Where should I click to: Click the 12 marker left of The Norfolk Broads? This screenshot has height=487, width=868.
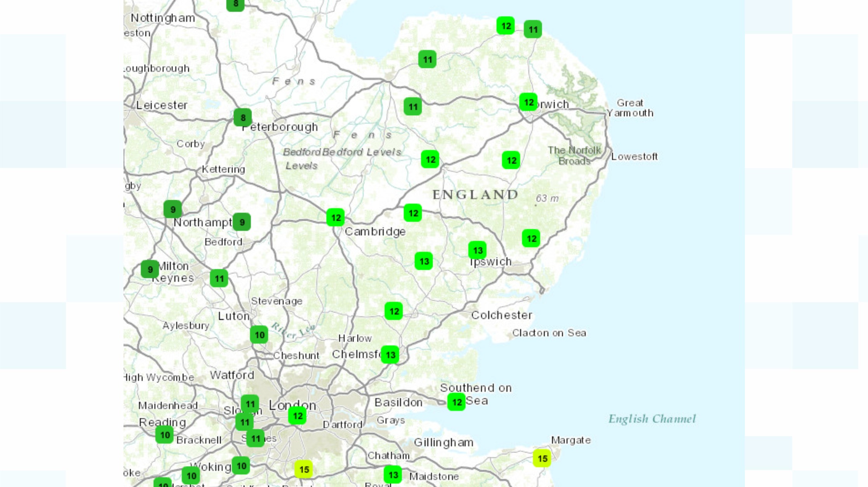(511, 160)
